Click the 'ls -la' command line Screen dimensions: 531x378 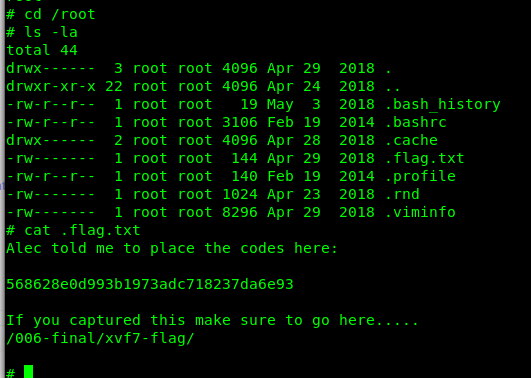coord(42,33)
